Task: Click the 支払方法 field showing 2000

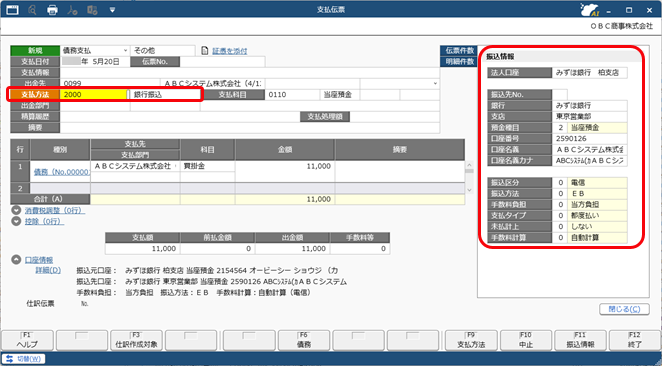Action: pyautogui.click(x=94, y=95)
